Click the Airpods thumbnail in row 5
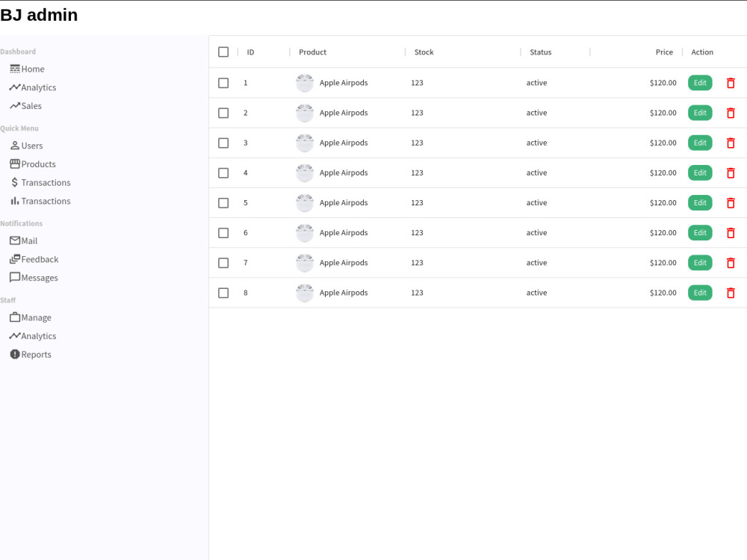This screenshot has width=747, height=560. [305, 203]
